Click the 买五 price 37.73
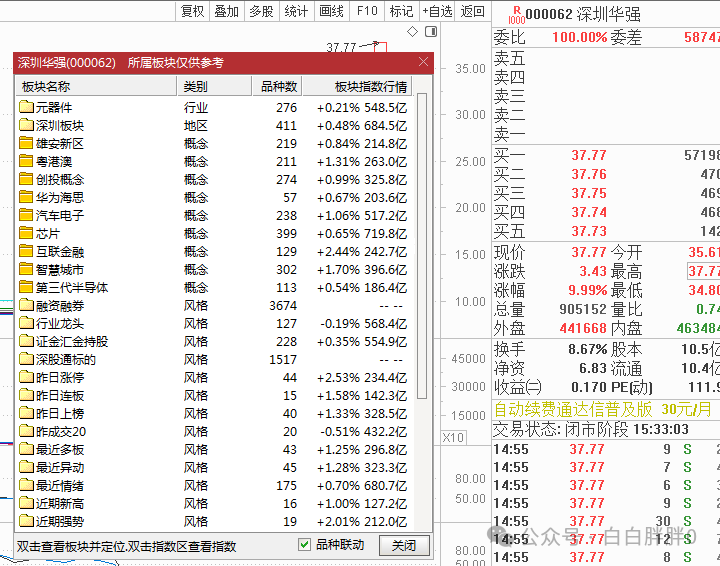 click(x=589, y=231)
